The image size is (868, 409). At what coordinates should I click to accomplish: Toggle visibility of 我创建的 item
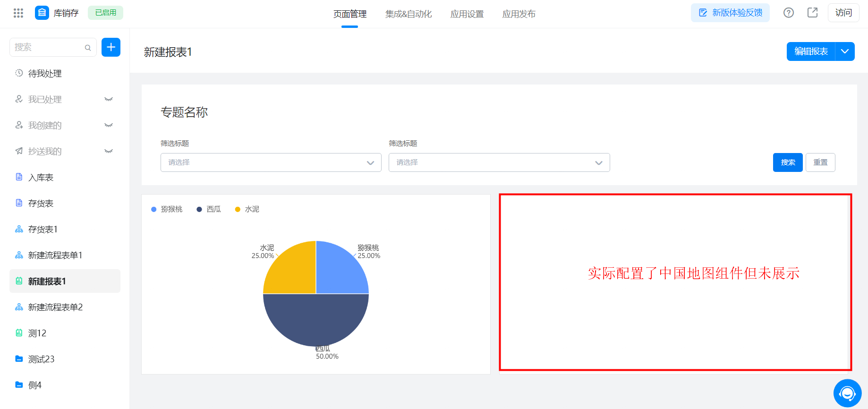pos(109,125)
